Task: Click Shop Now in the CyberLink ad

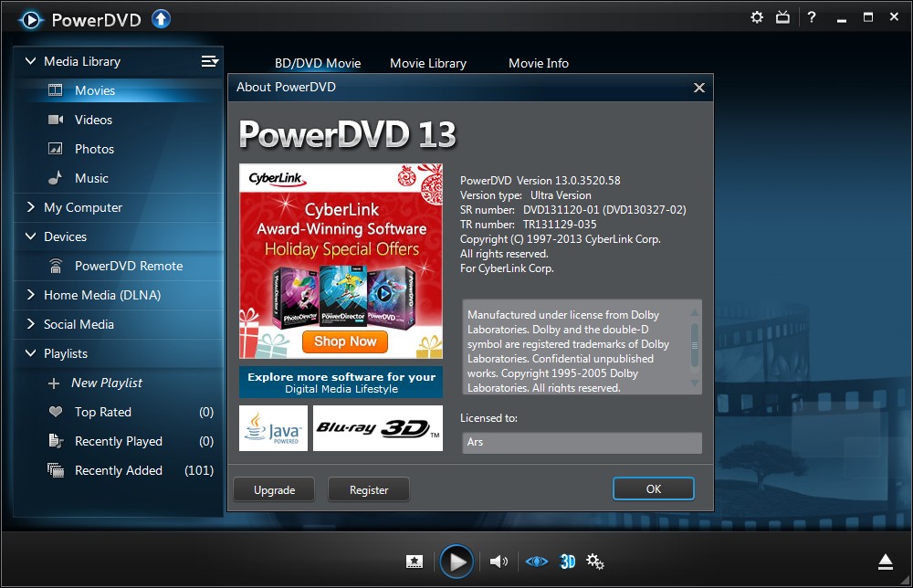Action: pyautogui.click(x=345, y=341)
